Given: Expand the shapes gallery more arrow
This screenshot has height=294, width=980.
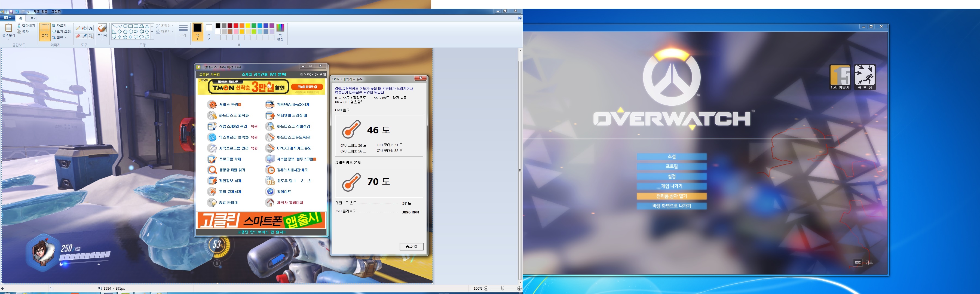Looking at the screenshot, I should 152,37.
